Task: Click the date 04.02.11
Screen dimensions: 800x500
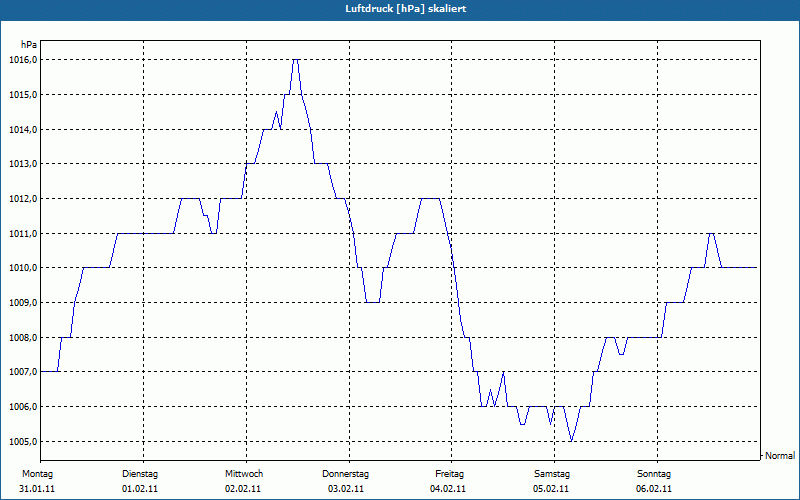Action: (448, 489)
